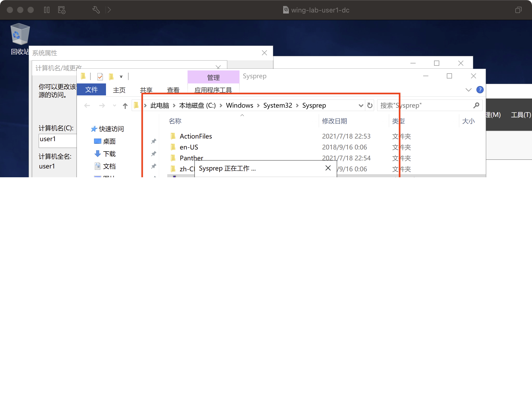Click the Explorer title bar folder icon
This screenshot has height=419, width=532.
click(83, 76)
